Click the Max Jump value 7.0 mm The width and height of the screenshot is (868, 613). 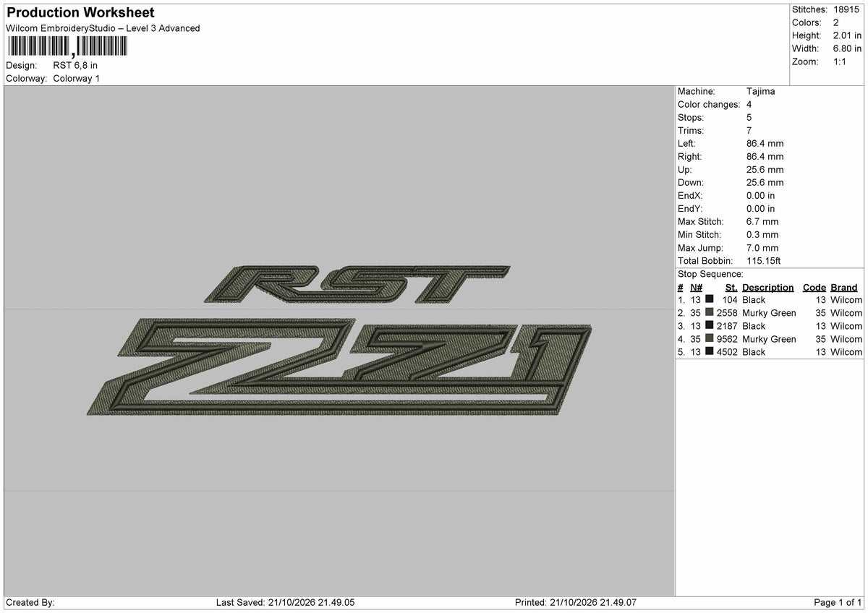pos(762,247)
